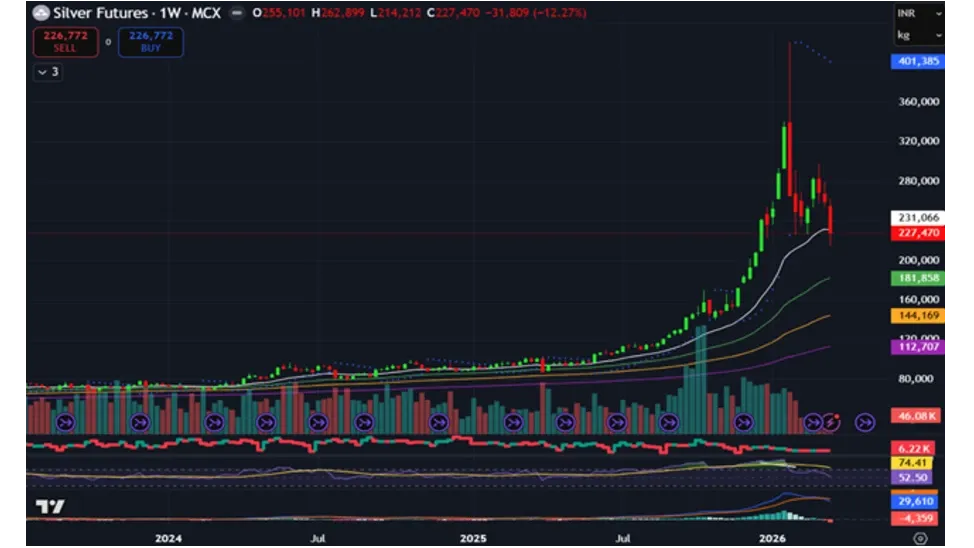Click the 360,000 price axis level
The height and width of the screenshot is (548, 974).
click(x=919, y=102)
